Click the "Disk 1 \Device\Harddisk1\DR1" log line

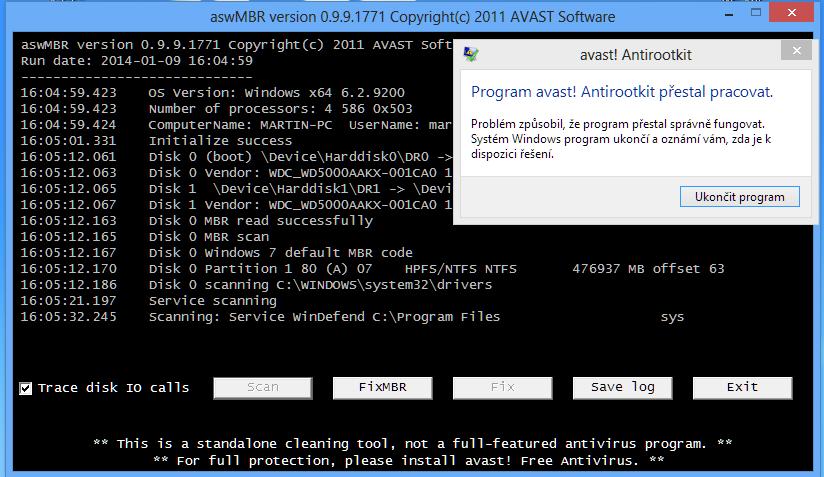[236, 189]
